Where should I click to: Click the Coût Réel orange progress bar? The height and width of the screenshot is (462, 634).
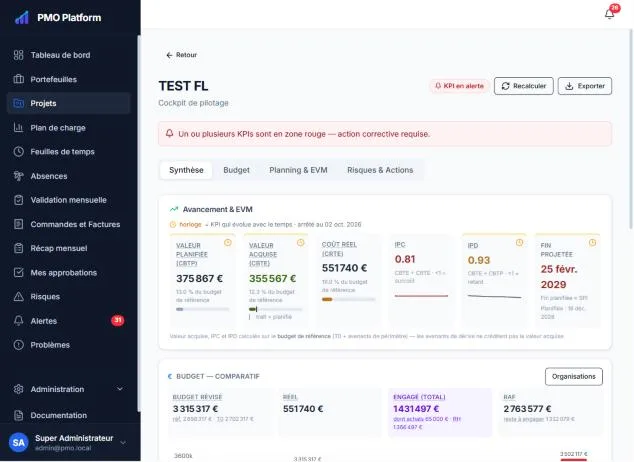coord(349,300)
